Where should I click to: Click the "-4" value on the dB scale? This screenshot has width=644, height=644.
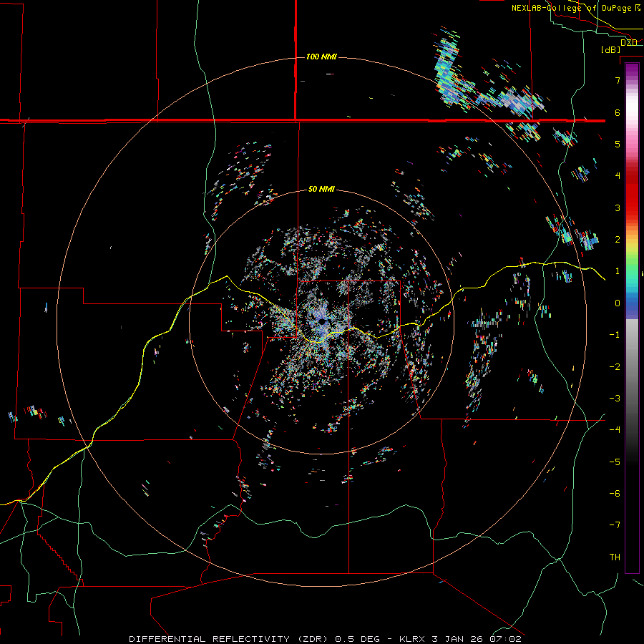tap(615, 430)
